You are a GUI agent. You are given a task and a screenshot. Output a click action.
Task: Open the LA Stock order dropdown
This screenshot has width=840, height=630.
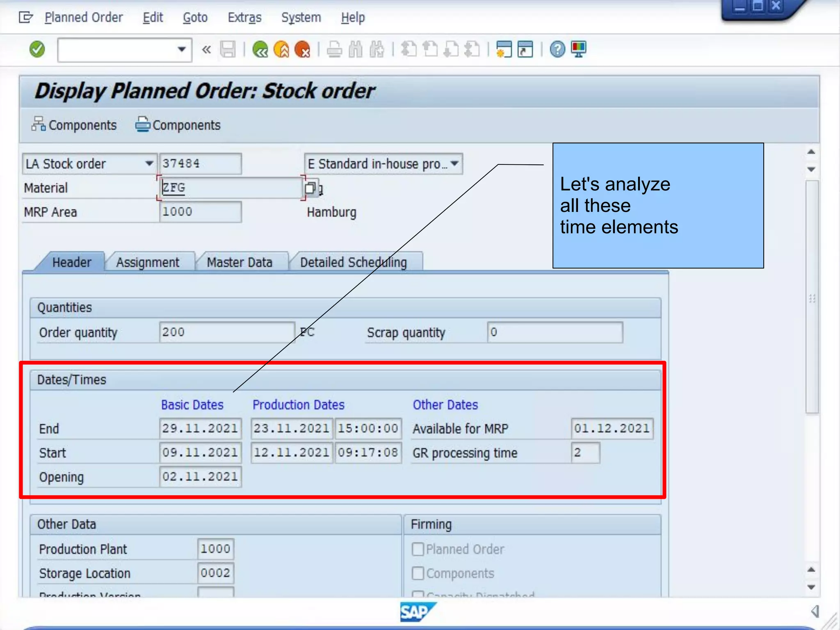(149, 164)
